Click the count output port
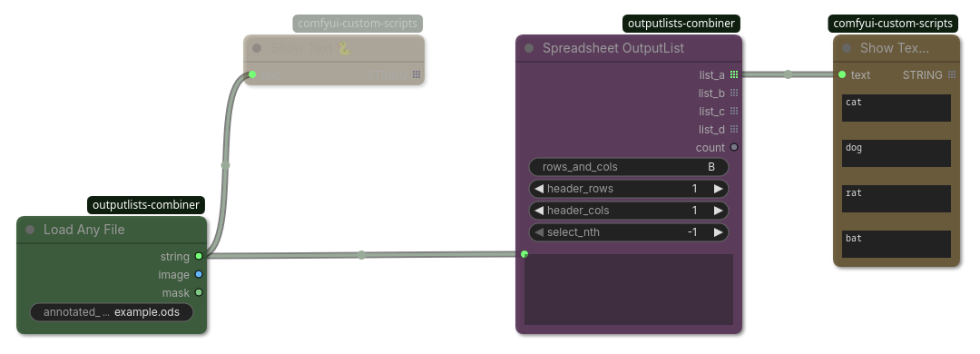This screenshot has width=980, height=354. 734,147
